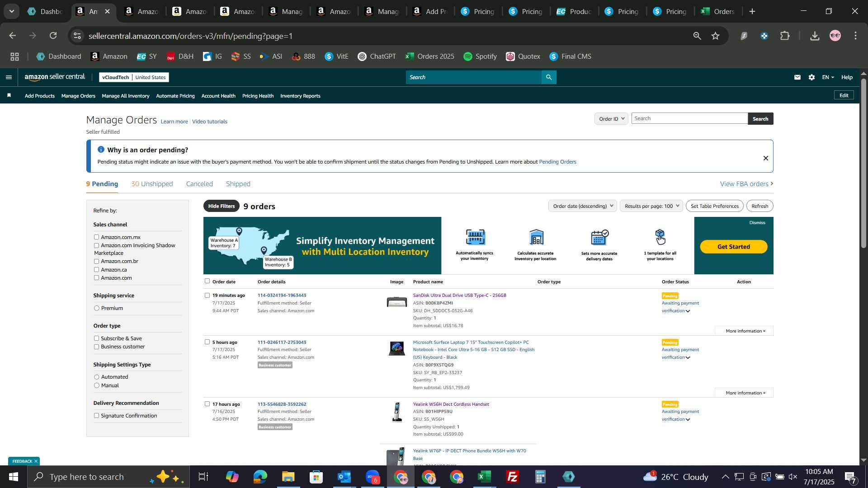This screenshot has width=868, height=488.
Task: Switch to the Canceled tab
Action: [x=199, y=184]
